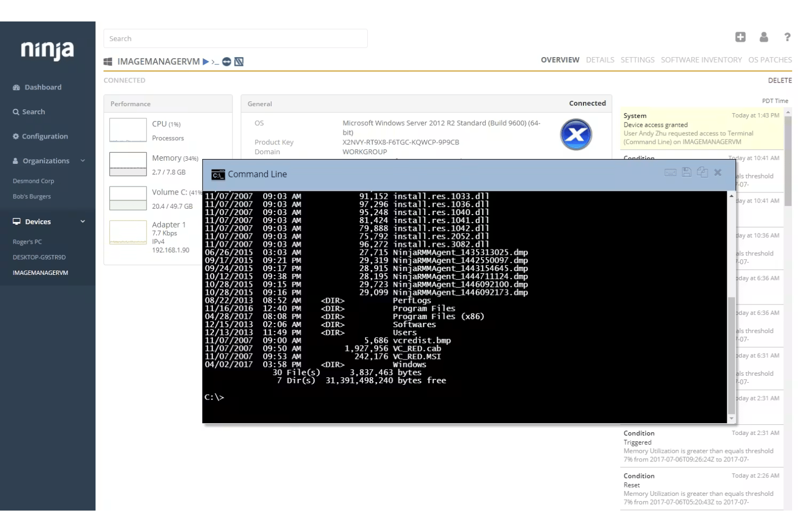Click the Command Line scrollbar thumb

coord(732,355)
